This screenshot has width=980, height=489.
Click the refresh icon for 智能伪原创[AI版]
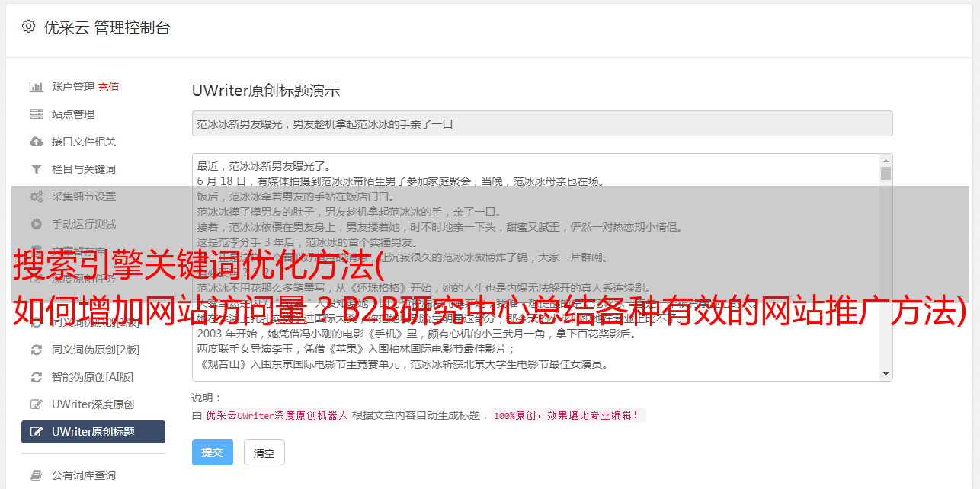point(36,377)
